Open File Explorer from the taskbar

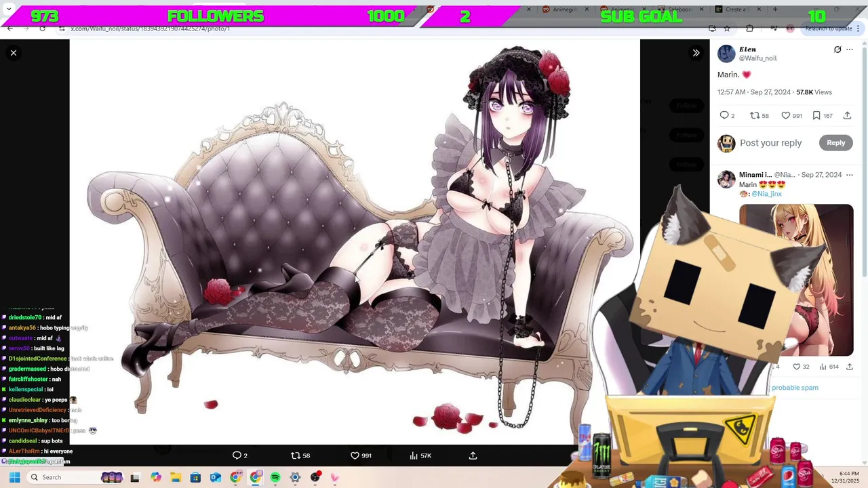pos(176,477)
